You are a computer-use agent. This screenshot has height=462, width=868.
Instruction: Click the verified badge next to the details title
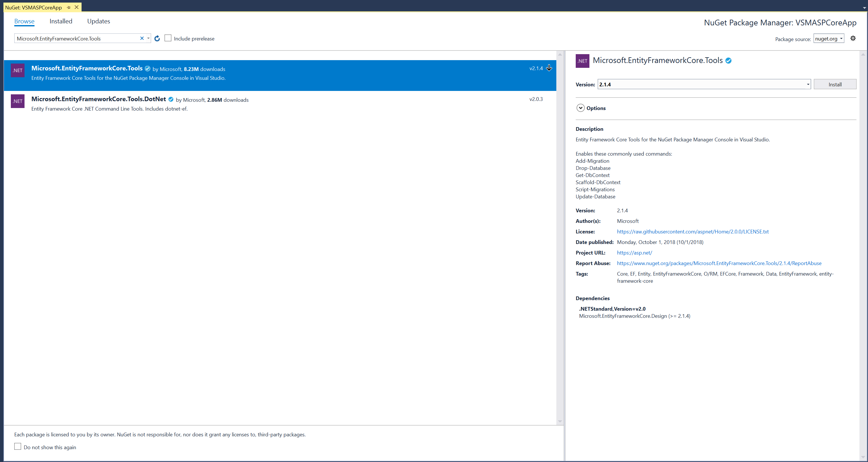click(728, 61)
